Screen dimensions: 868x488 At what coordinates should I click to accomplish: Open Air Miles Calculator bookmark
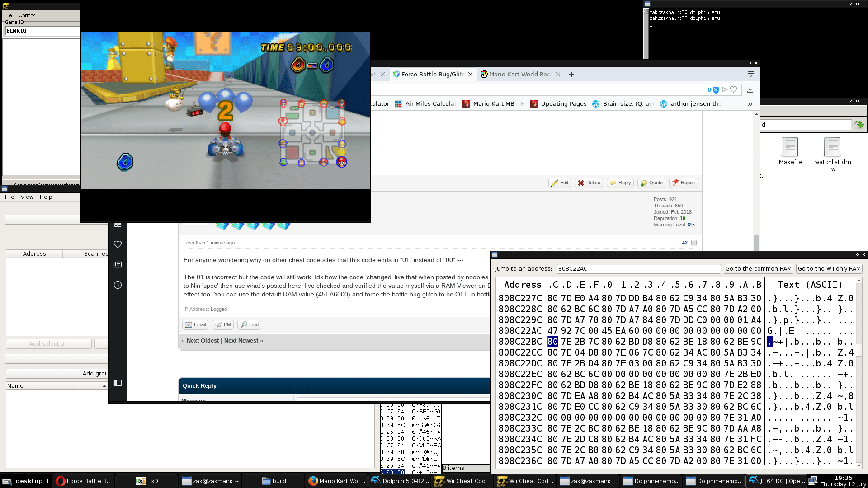click(x=425, y=104)
